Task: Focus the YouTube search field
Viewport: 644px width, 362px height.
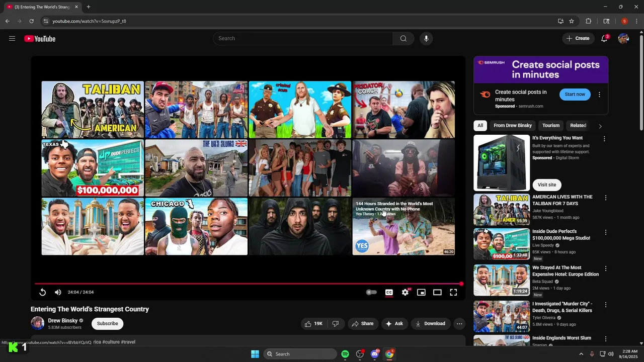Action: click(x=303, y=39)
